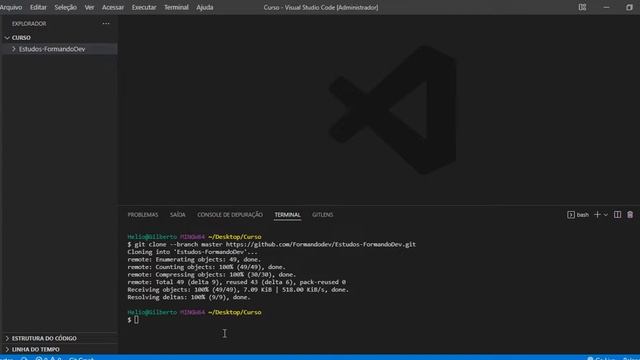Open the Acessar menu
This screenshot has width=640, height=360.
[x=113, y=7]
